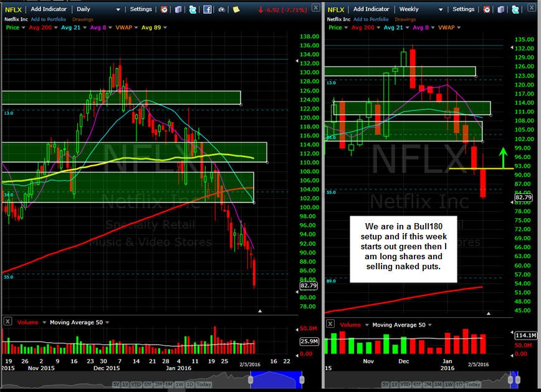Share the daily chart via the Facebook icon
The width and height of the screenshot is (541, 392).
pyautogui.click(x=208, y=10)
